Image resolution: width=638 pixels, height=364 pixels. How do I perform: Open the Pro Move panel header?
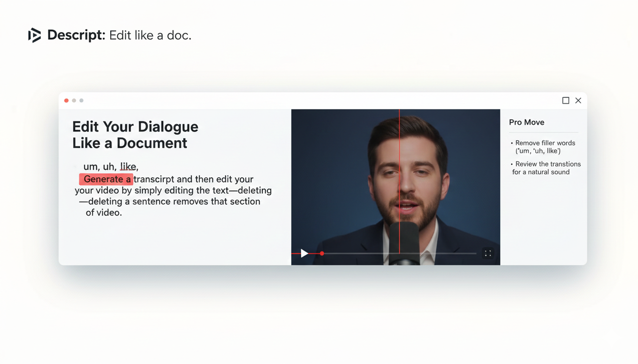click(x=526, y=122)
